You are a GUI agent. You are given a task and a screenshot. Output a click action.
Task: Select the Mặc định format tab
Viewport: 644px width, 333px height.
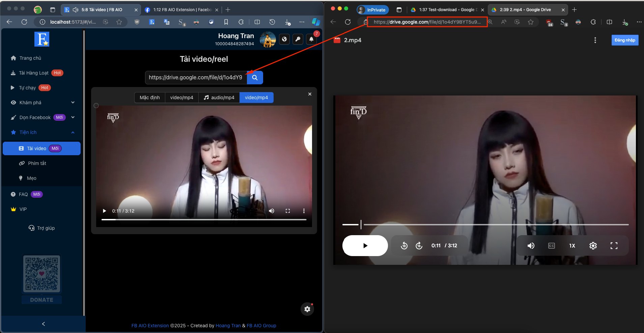coord(150,98)
